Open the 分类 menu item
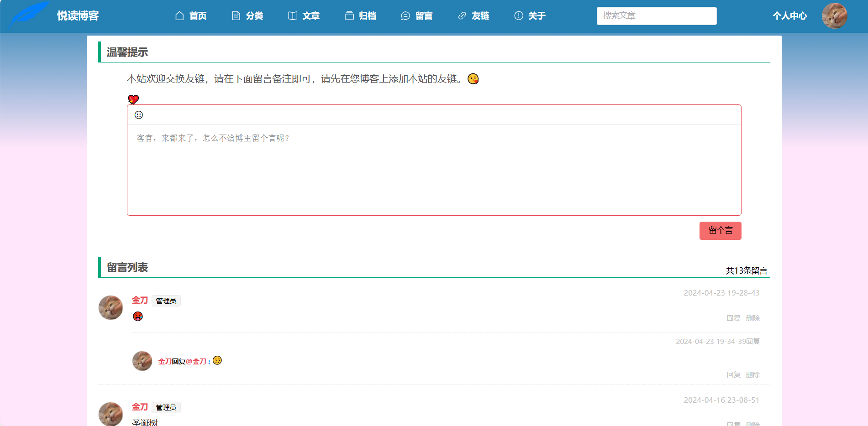This screenshot has width=868, height=426. [x=255, y=16]
